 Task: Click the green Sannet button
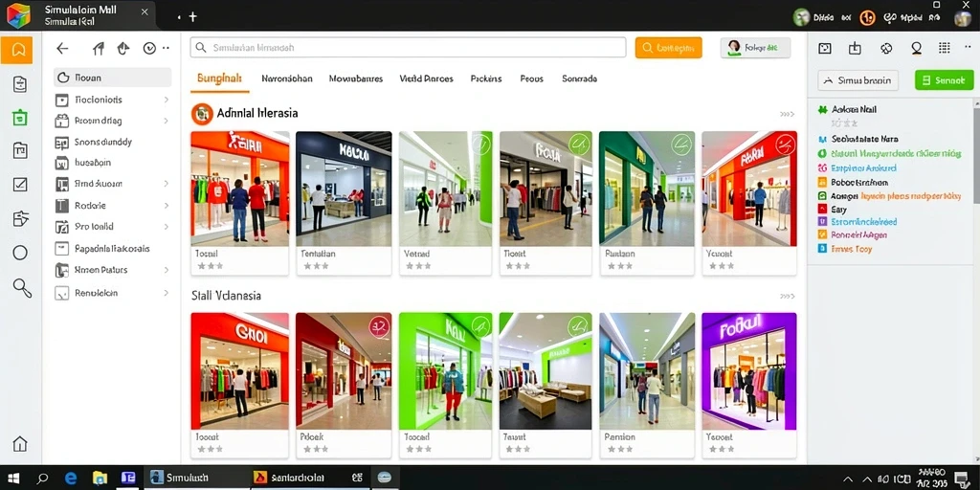point(944,80)
